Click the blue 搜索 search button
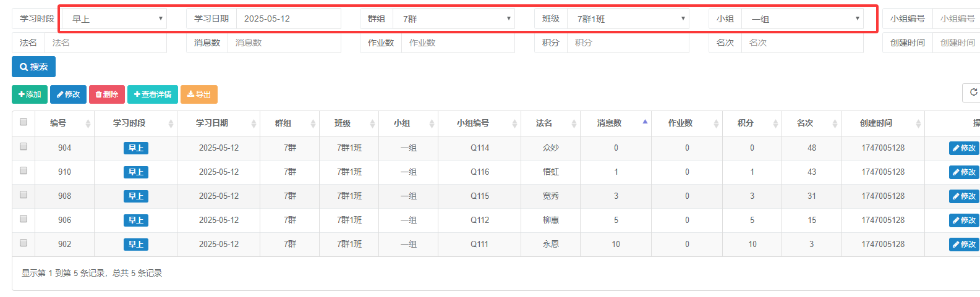The width and height of the screenshot is (980, 297). (33, 67)
